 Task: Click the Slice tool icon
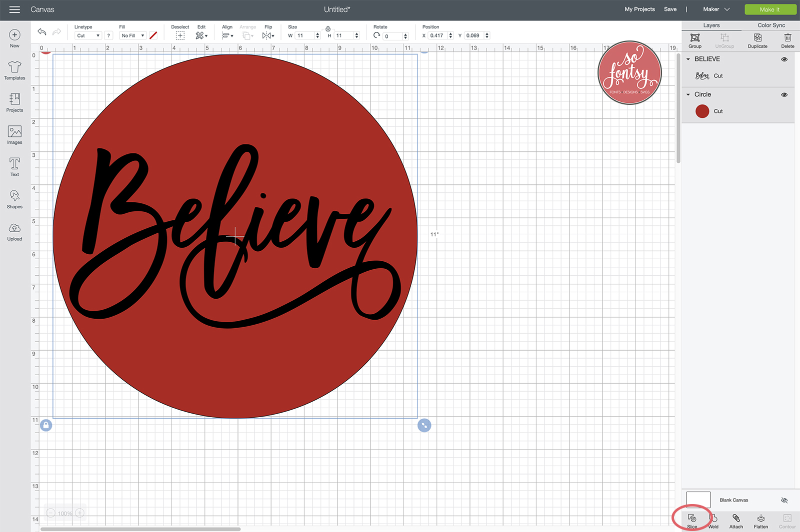tap(692, 519)
